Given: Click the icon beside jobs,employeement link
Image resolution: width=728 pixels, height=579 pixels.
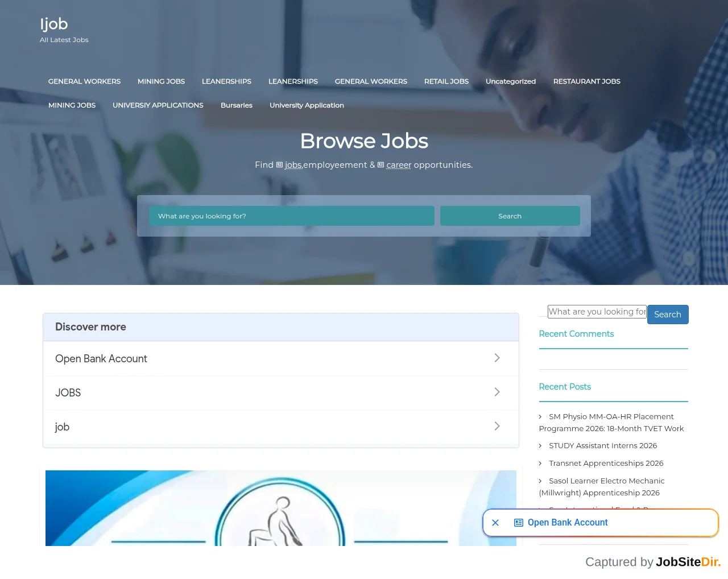Looking at the screenshot, I should pyautogui.click(x=279, y=165).
